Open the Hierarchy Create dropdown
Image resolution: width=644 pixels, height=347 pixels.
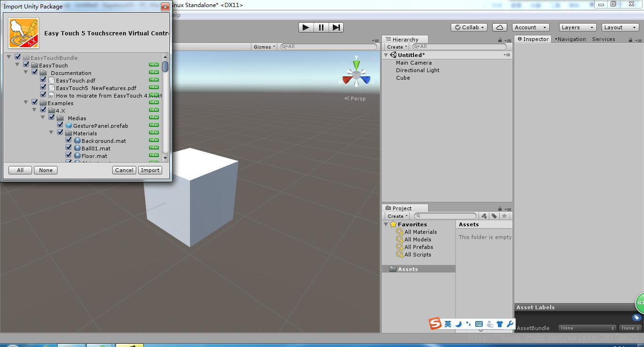(x=397, y=47)
